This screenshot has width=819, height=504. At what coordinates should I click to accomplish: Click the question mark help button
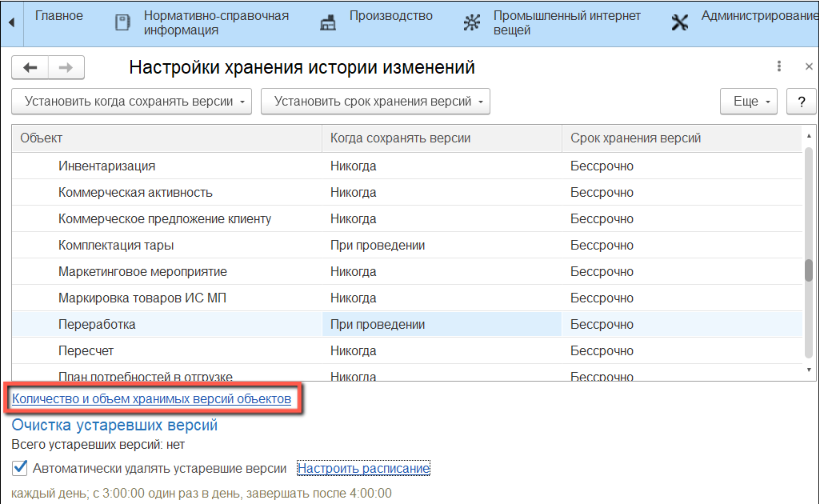click(801, 101)
